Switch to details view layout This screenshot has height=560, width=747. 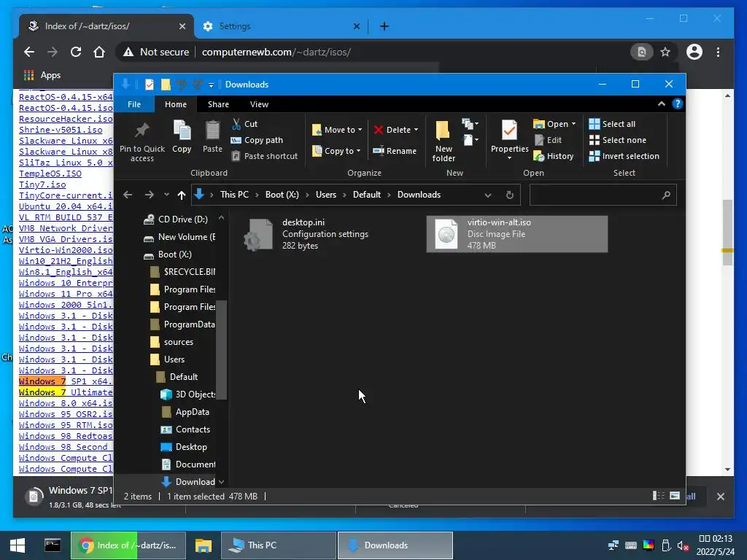click(659, 496)
